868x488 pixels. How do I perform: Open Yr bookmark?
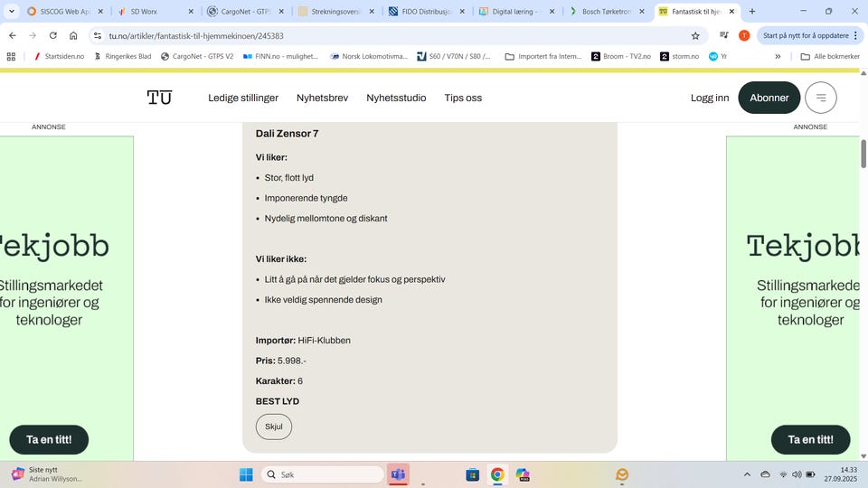pyautogui.click(x=718, y=56)
